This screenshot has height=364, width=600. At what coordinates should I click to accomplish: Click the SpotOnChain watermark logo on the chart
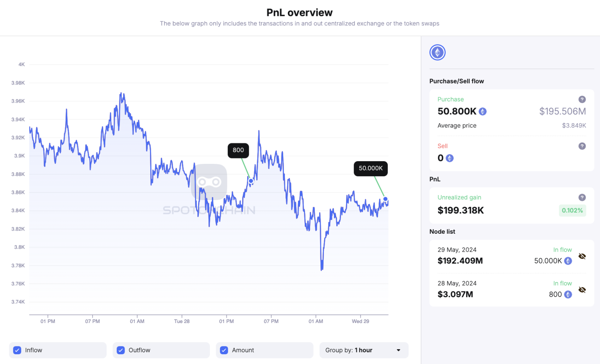pyautogui.click(x=210, y=182)
